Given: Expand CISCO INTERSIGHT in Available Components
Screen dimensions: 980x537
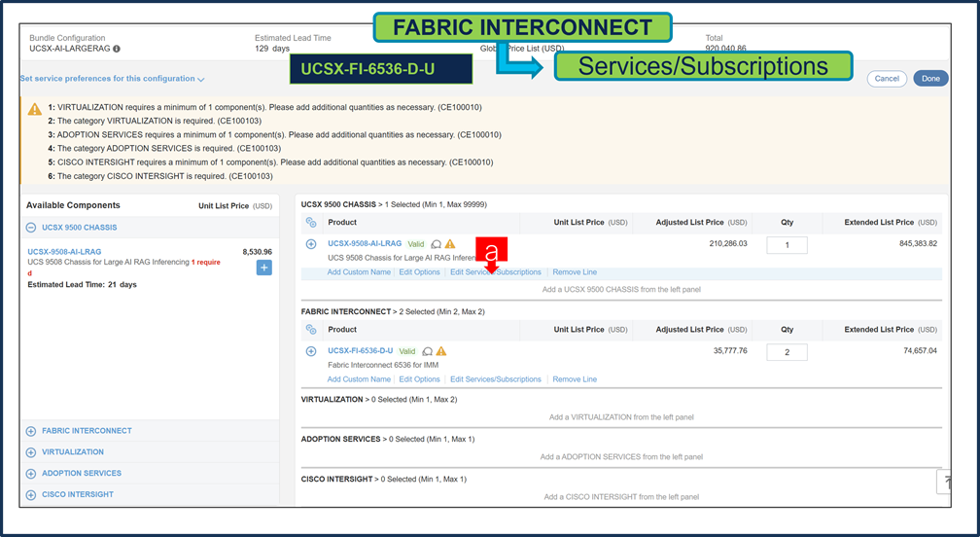Looking at the screenshot, I should (x=31, y=494).
